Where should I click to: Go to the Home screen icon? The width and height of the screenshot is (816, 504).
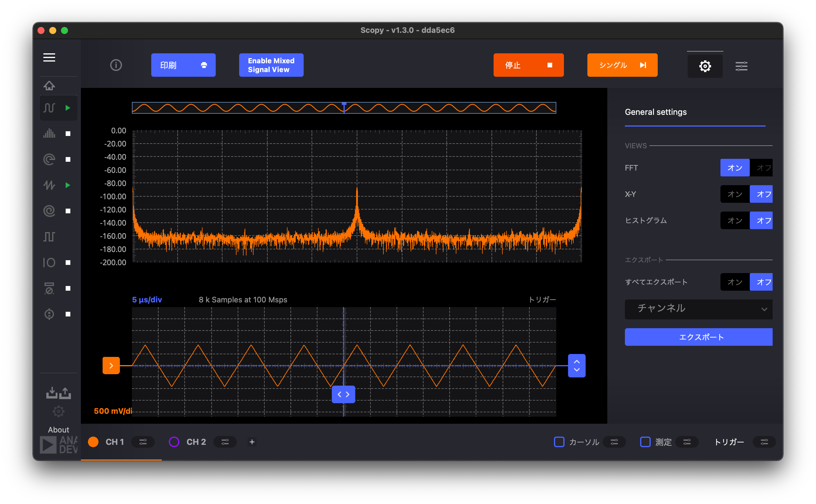[x=49, y=86]
